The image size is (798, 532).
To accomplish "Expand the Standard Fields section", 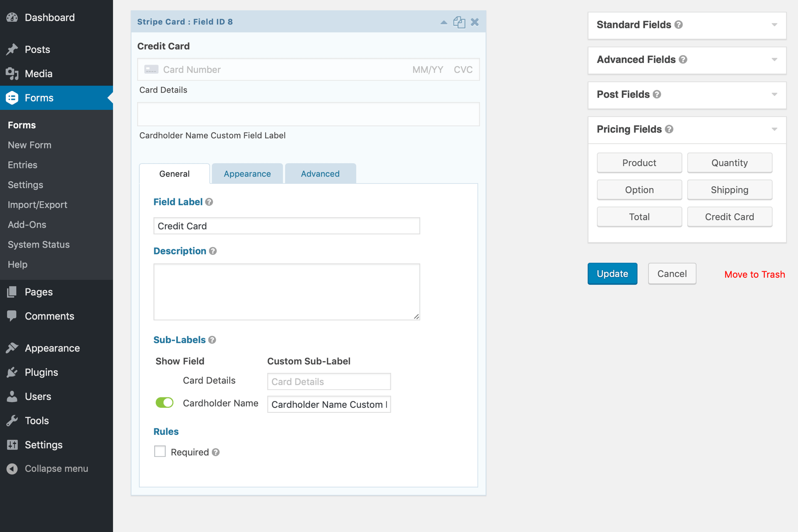I will click(x=774, y=25).
